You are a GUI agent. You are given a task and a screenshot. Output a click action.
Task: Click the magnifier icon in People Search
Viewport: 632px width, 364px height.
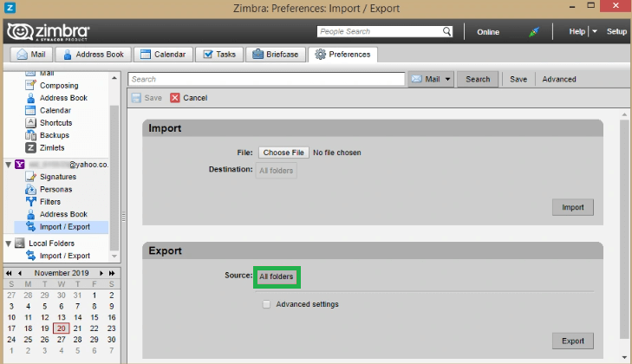pyautogui.click(x=446, y=31)
